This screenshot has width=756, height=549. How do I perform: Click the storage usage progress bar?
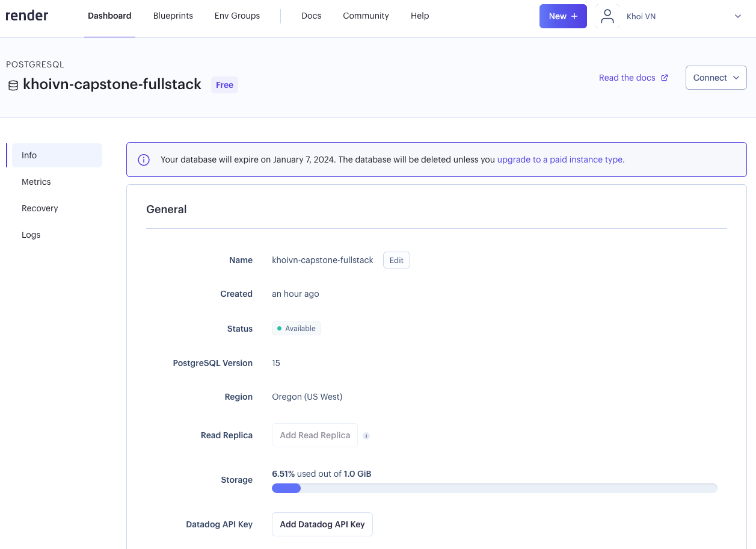tap(494, 488)
